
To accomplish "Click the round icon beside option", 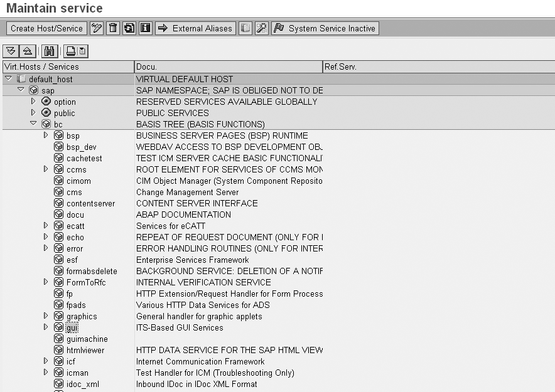I will 46,102.
